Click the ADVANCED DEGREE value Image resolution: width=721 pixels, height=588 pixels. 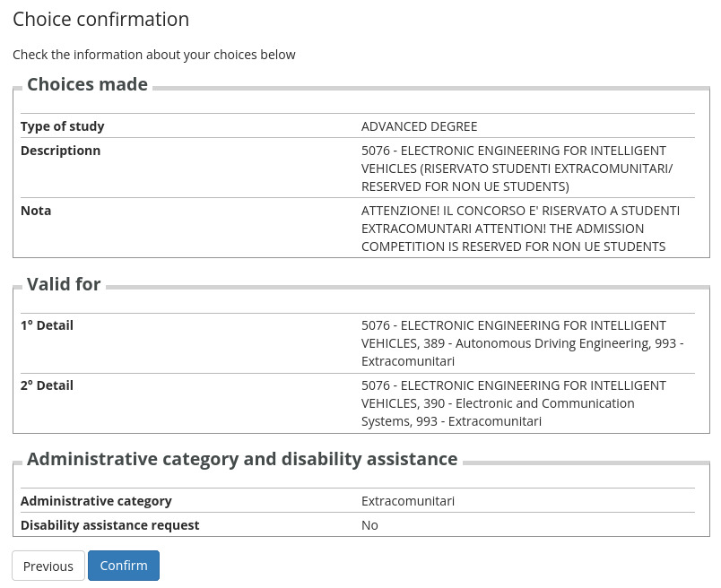[x=419, y=126]
